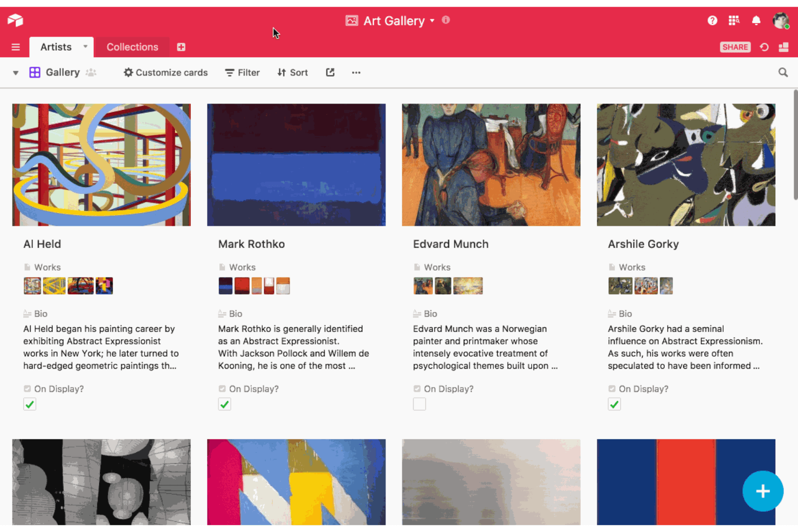Open the search magnifier icon

(x=783, y=72)
